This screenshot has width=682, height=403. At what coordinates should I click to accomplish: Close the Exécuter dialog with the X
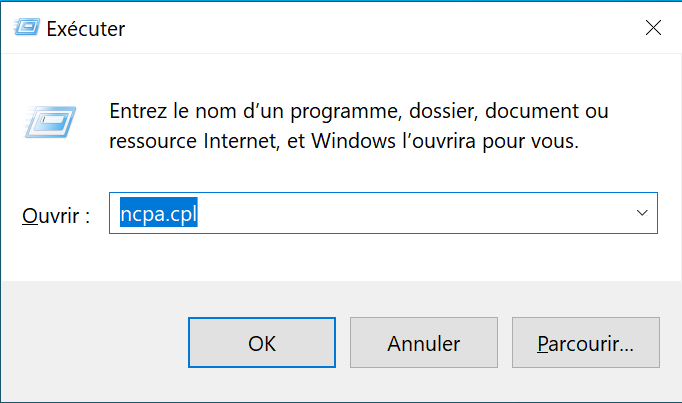coord(653,28)
